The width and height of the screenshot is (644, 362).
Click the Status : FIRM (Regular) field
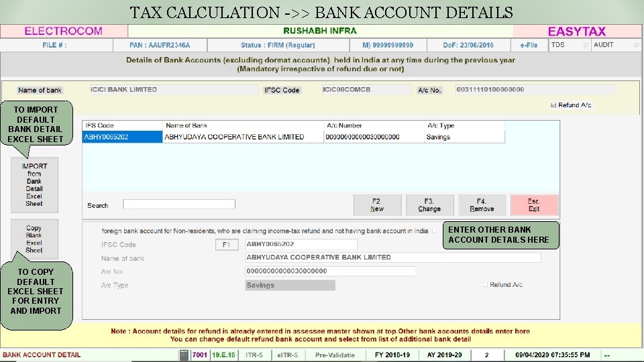click(278, 45)
